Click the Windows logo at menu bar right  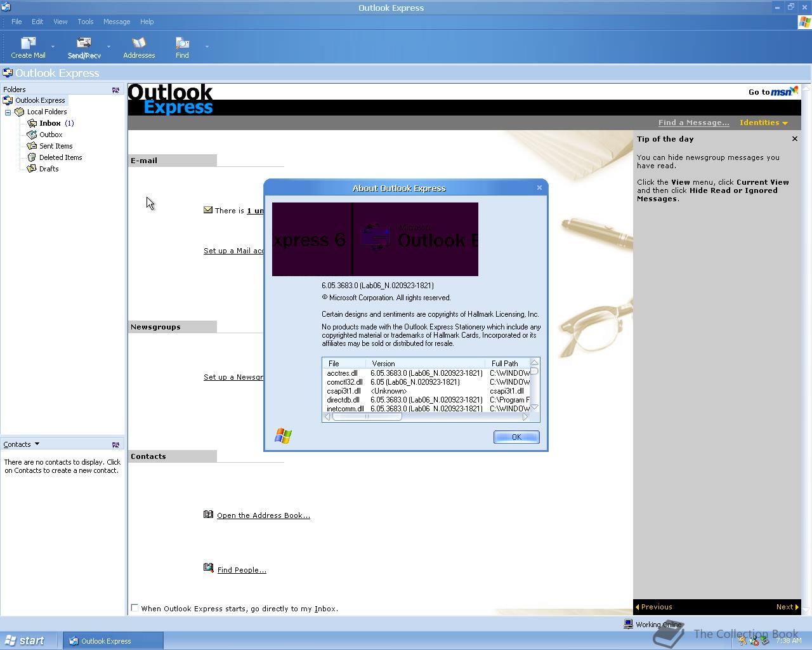[804, 22]
